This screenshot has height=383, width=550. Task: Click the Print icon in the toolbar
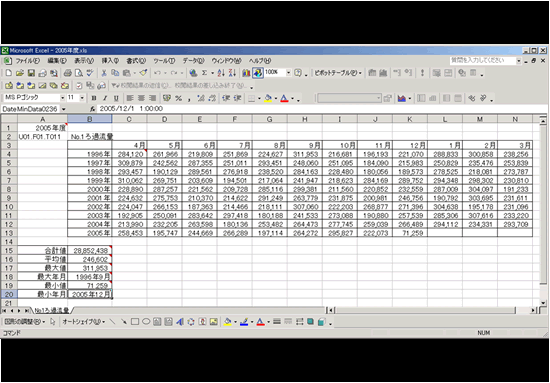pyautogui.click(x=68, y=73)
